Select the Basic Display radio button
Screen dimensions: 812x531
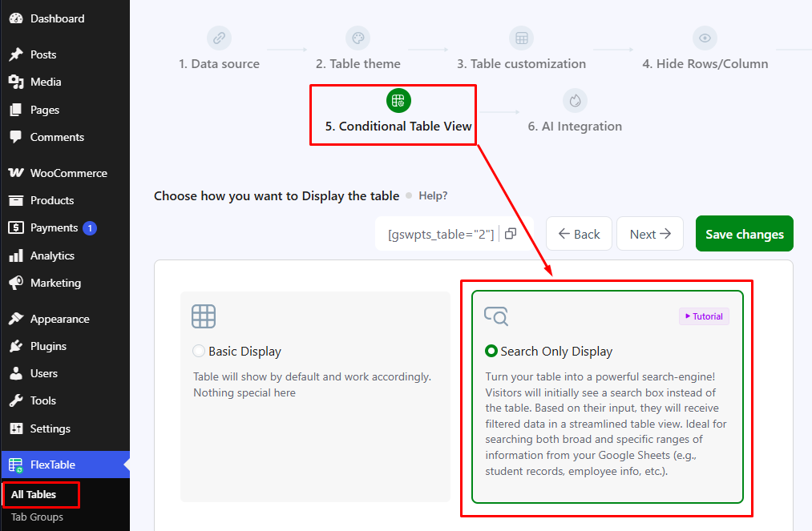coord(198,351)
